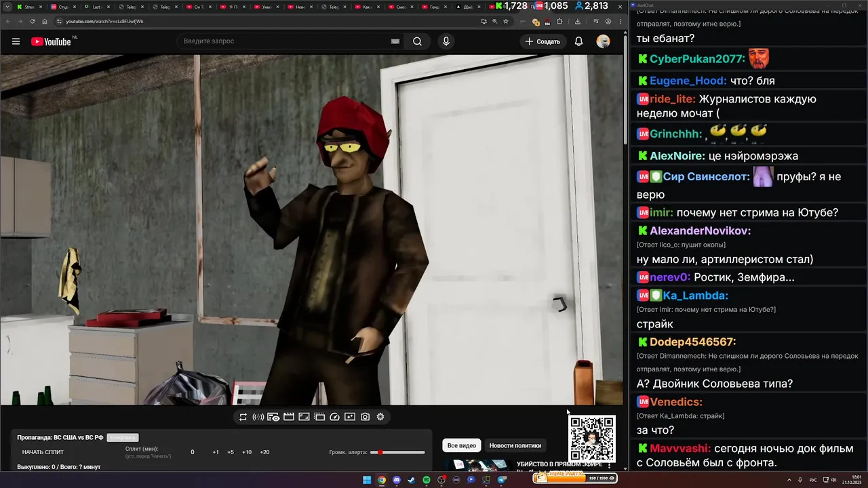Click НАЧАТЬ СПЛИТ button
This screenshot has height=488, width=868.
click(43, 452)
